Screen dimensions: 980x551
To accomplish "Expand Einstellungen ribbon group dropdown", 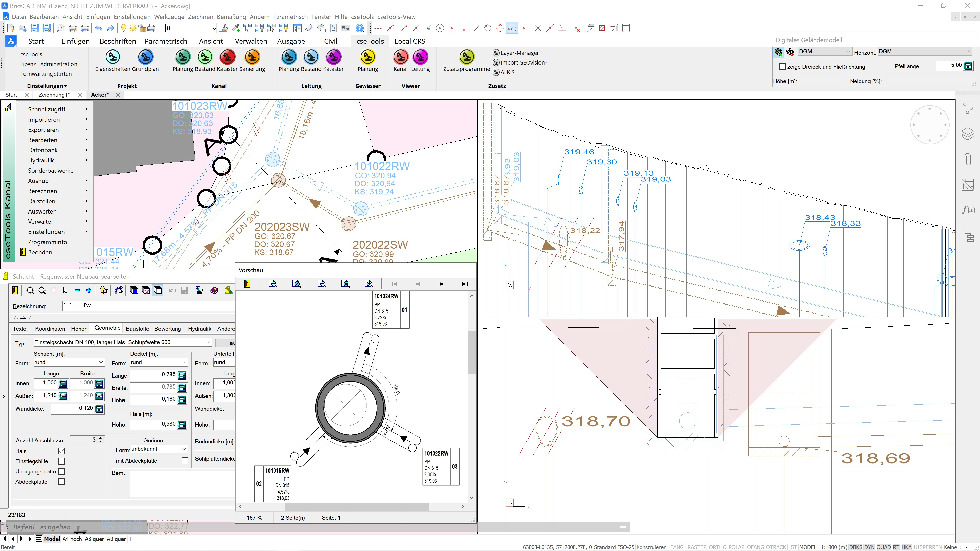I will tap(47, 86).
